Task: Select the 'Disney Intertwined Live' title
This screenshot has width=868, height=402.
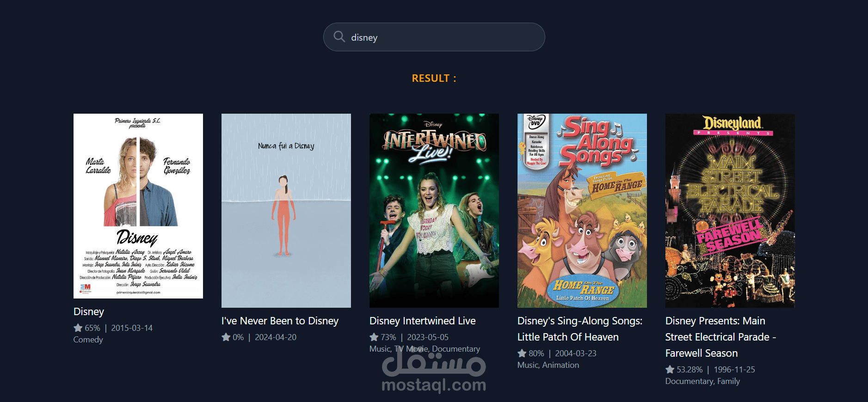Action: point(423,321)
